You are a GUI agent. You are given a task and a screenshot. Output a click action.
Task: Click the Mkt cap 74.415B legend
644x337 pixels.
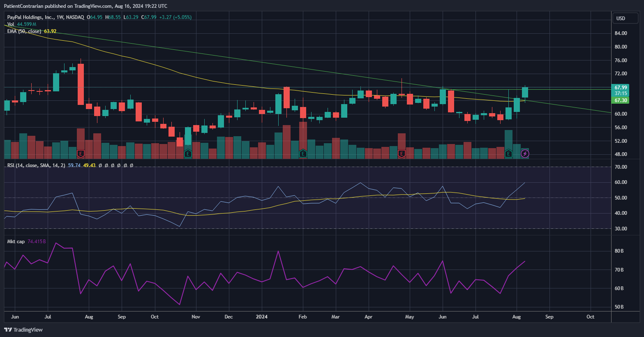click(x=27, y=242)
